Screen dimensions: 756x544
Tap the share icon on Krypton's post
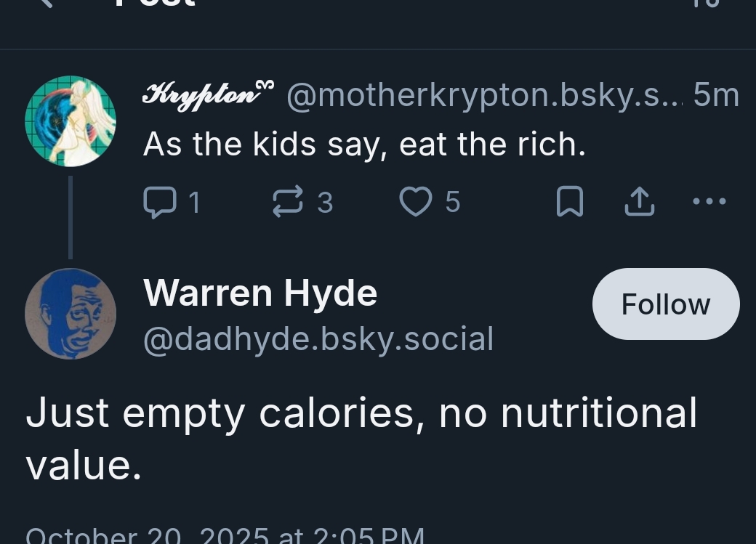[640, 202]
